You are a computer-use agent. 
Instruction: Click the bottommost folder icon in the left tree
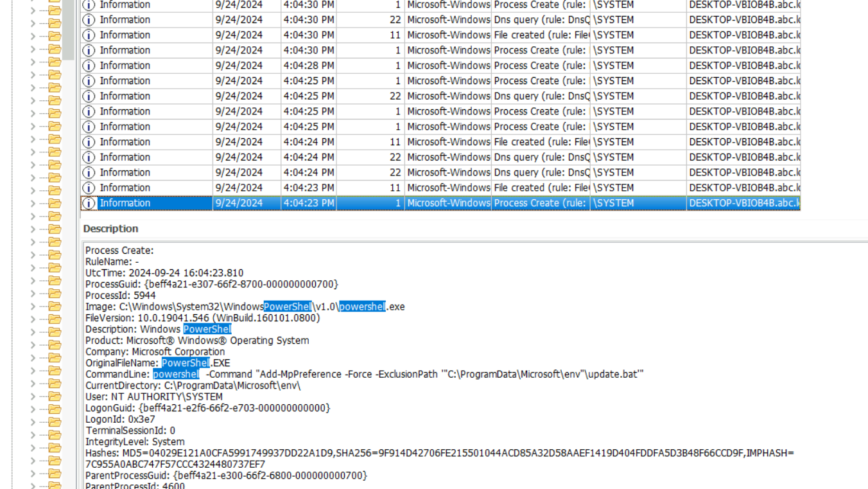tap(55, 486)
